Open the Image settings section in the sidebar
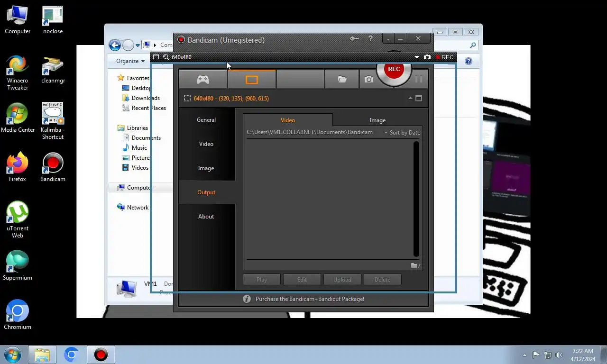The height and width of the screenshot is (364, 607). click(x=206, y=168)
